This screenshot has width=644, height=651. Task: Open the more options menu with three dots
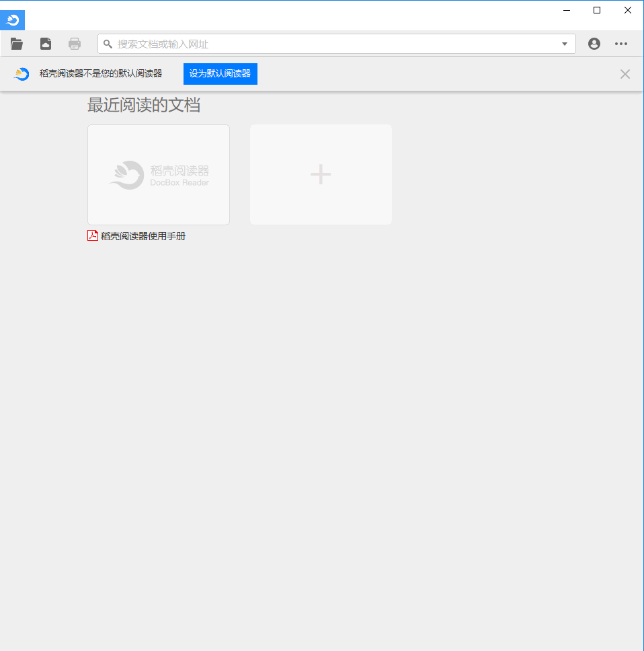point(620,43)
